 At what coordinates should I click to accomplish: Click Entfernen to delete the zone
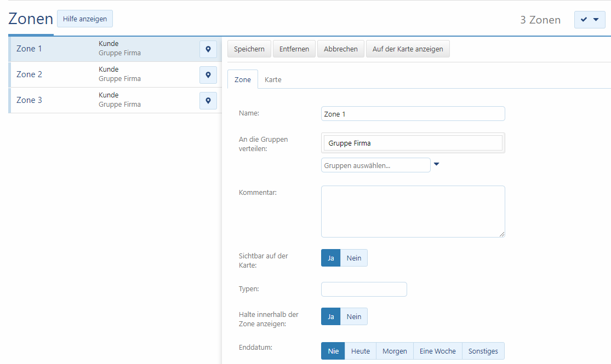click(x=294, y=49)
